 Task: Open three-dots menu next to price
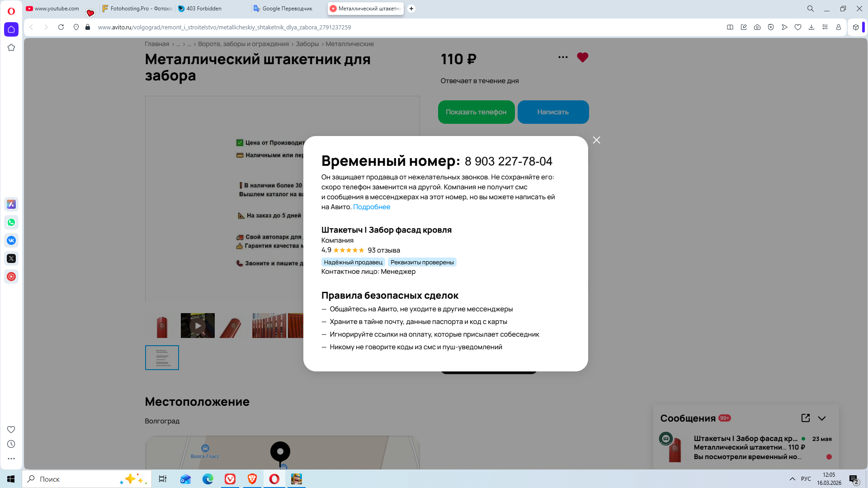tap(563, 57)
